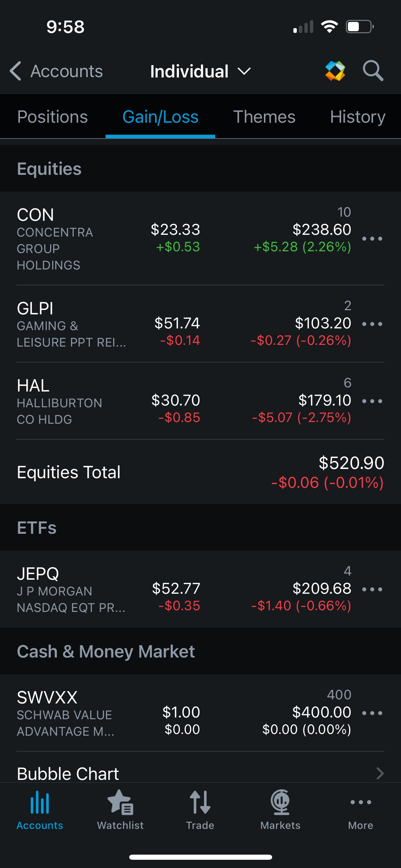Show more actions for JEPQ ETF
The width and height of the screenshot is (401, 868).
click(x=372, y=589)
